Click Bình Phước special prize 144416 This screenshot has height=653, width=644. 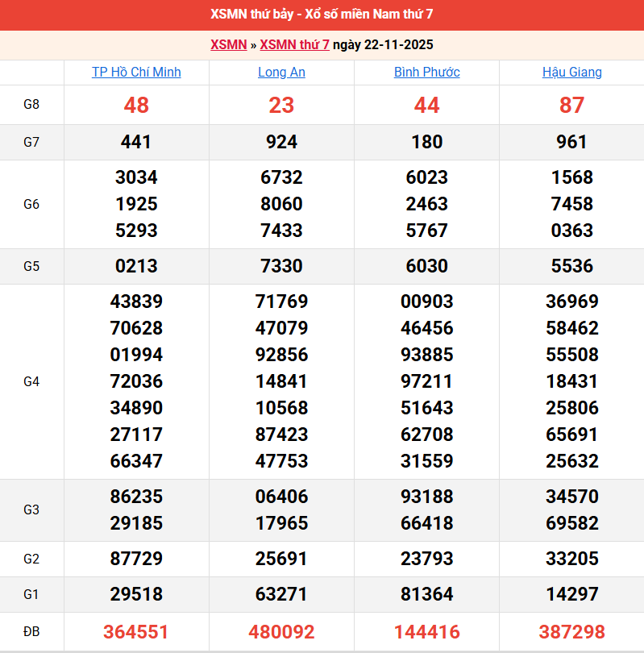(426, 631)
